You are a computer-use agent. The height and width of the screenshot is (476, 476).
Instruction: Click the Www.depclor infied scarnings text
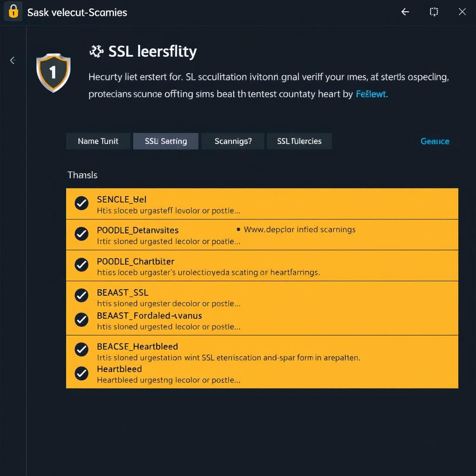[300, 230]
